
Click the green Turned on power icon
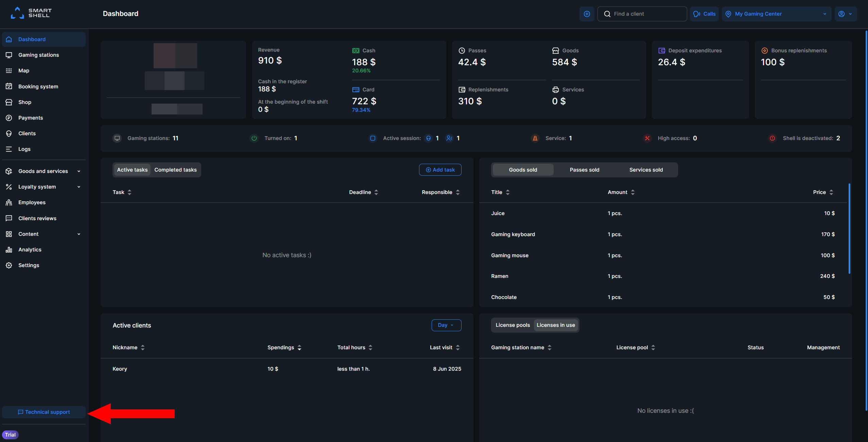[x=254, y=138]
